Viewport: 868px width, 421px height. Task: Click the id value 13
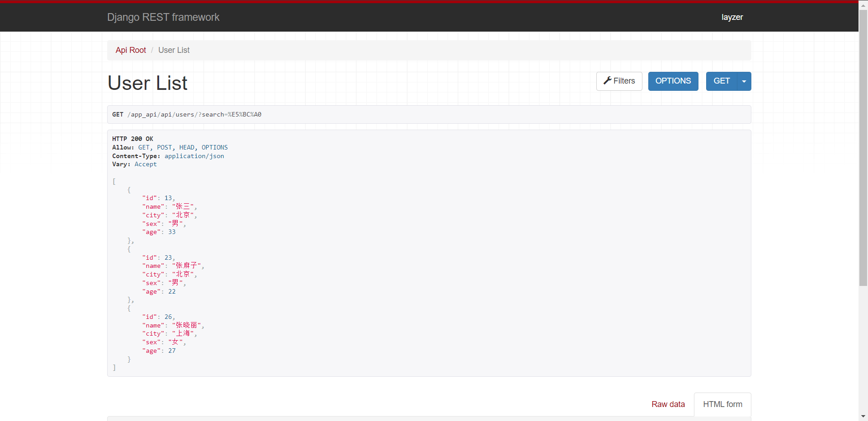coord(168,198)
